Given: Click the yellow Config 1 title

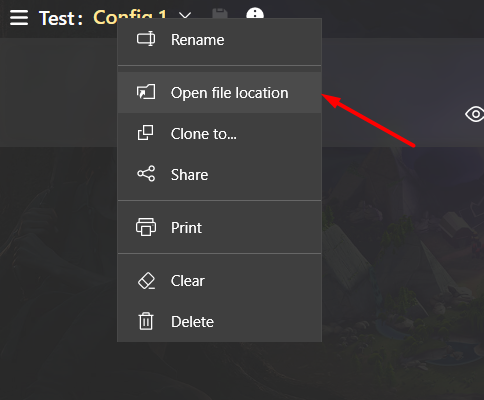Looking at the screenshot, I should tap(130, 17).
